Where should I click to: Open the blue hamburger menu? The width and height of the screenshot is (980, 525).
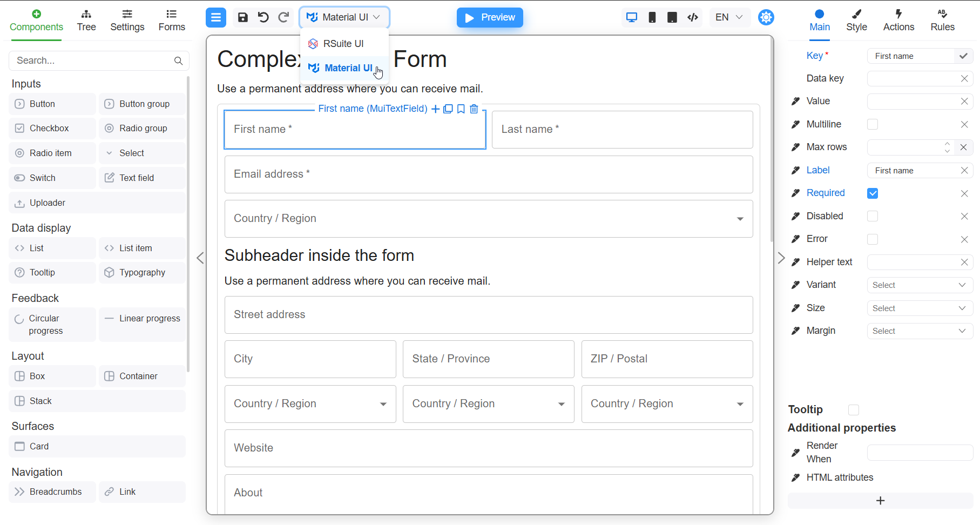(x=216, y=17)
